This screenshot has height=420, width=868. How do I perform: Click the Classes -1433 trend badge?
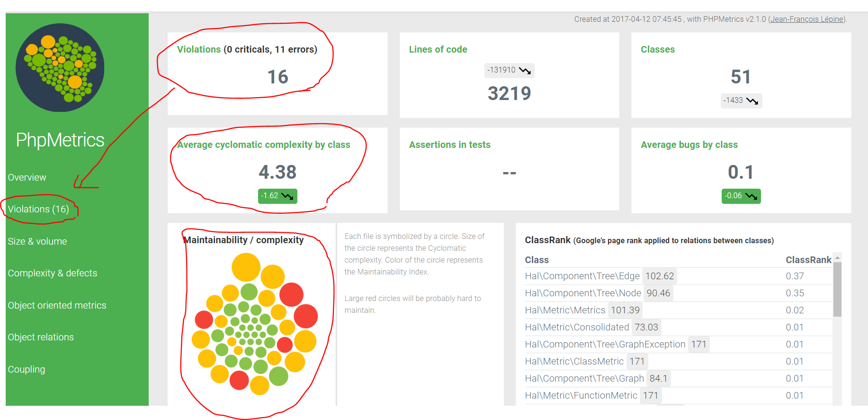pos(741,100)
